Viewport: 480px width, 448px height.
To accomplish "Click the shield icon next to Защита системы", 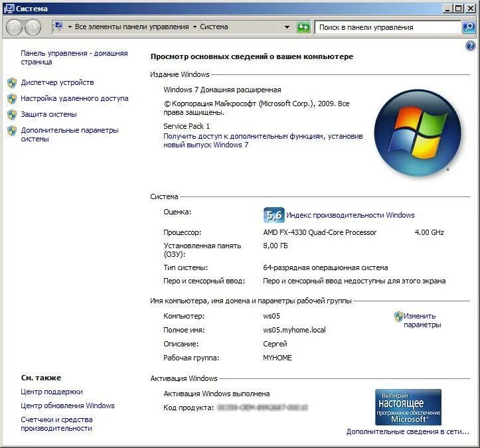I will point(12,114).
